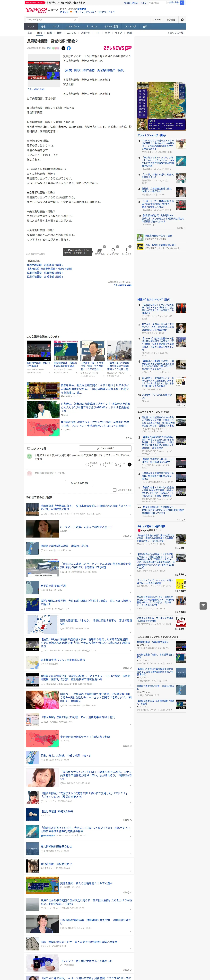Open related link 鳥取西部で階級４

(x=45, y=273)
